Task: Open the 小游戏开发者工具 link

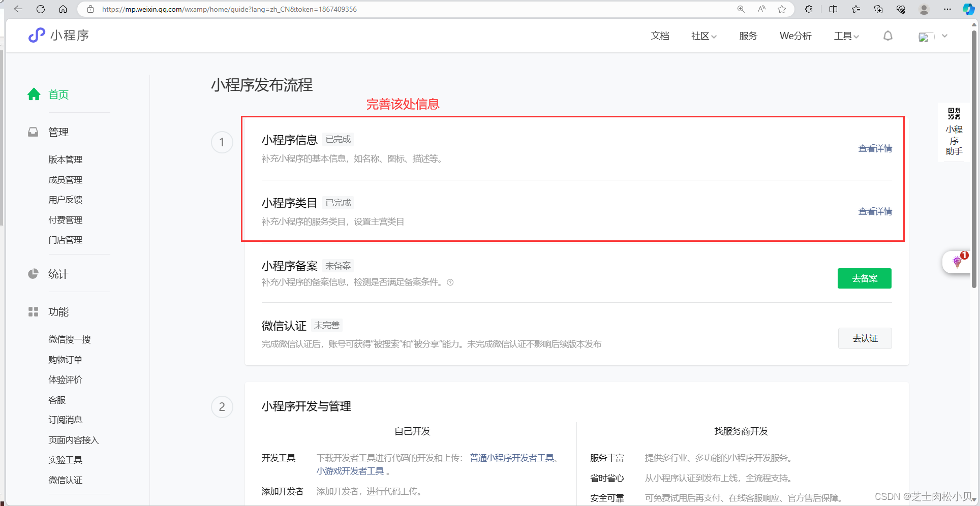Action: [x=350, y=471]
